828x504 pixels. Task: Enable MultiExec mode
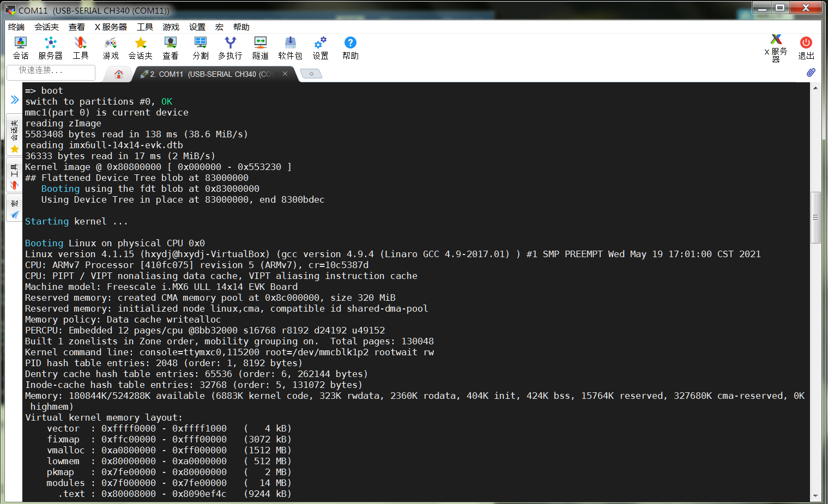pos(230,47)
